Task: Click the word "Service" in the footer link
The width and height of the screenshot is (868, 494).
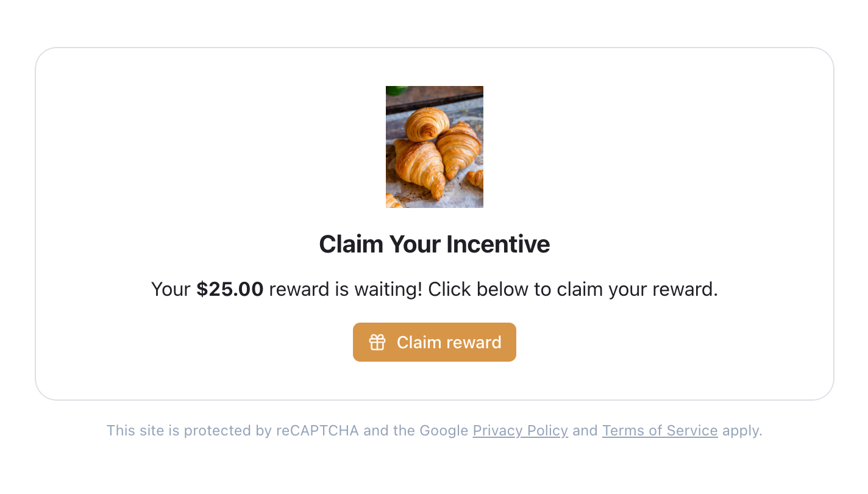Action: pos(692,431)
